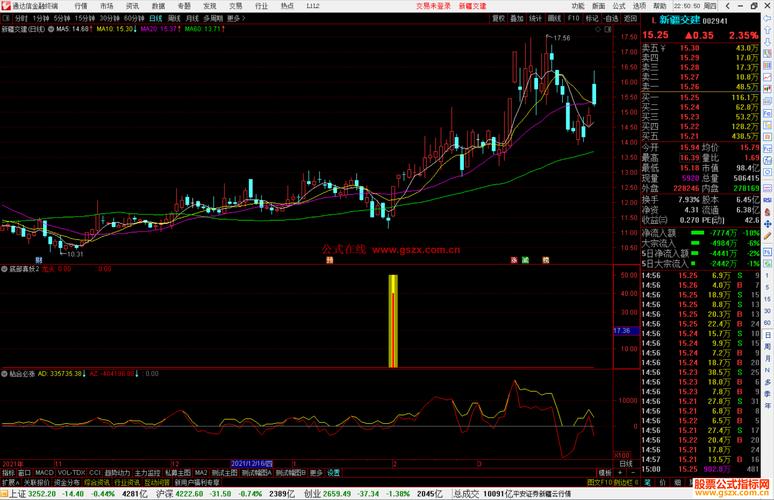Click the pencil drawing tool icon
The width and height of the screenshot is (774, 500).
click(x=767, y=236)
